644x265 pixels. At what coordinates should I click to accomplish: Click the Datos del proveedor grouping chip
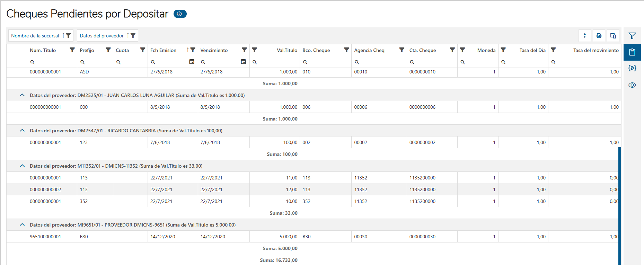pos(102,36)
